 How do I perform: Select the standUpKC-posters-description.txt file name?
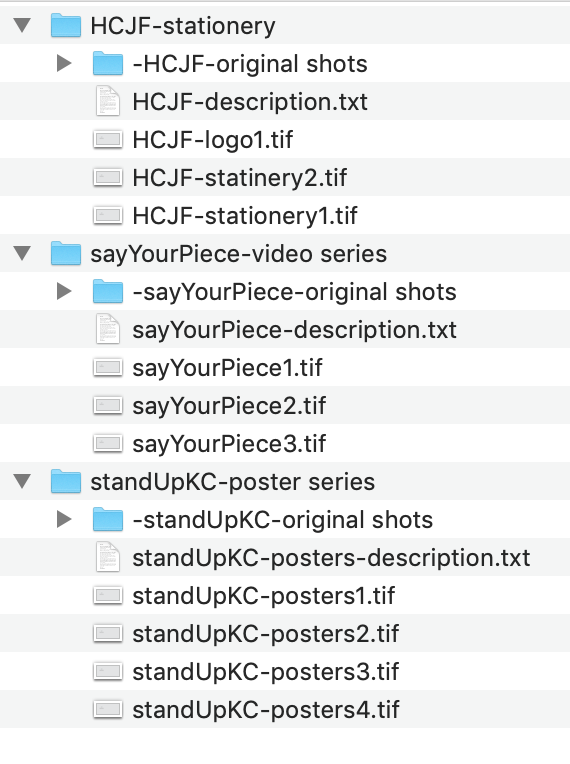331,558
